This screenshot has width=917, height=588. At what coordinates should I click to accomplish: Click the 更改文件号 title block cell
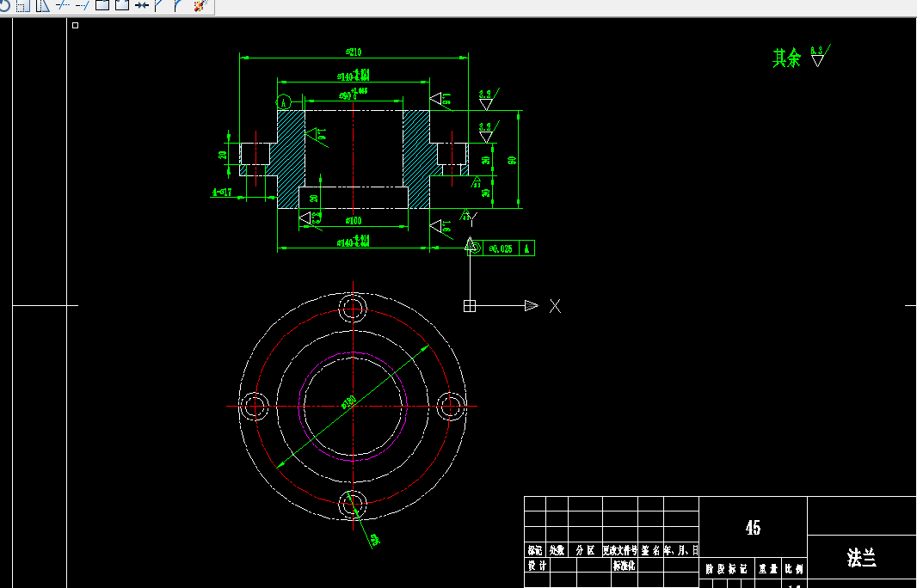click(x=620, y=550)
